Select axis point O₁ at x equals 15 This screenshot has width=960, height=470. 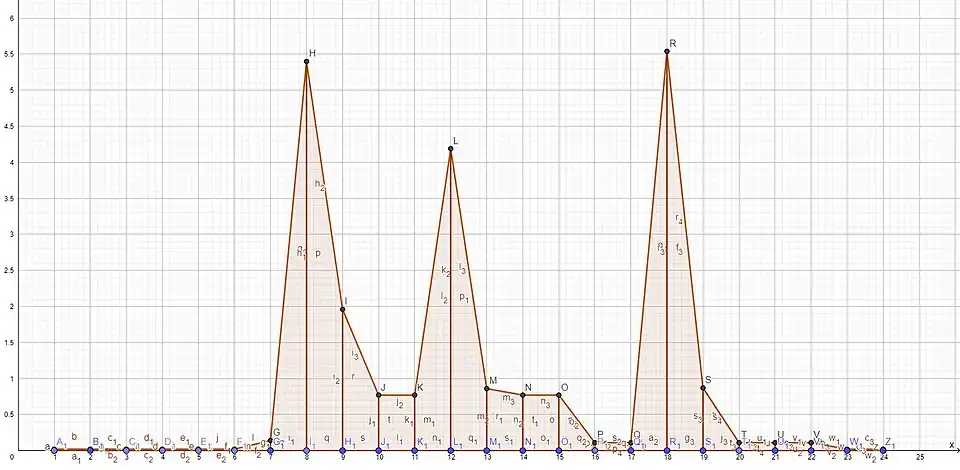click(x=559, y=450)
